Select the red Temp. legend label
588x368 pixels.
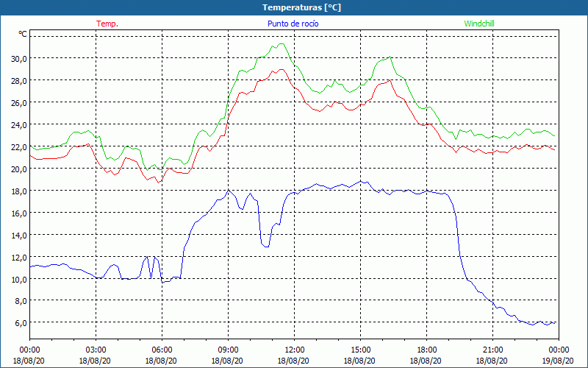pos(107,24)
